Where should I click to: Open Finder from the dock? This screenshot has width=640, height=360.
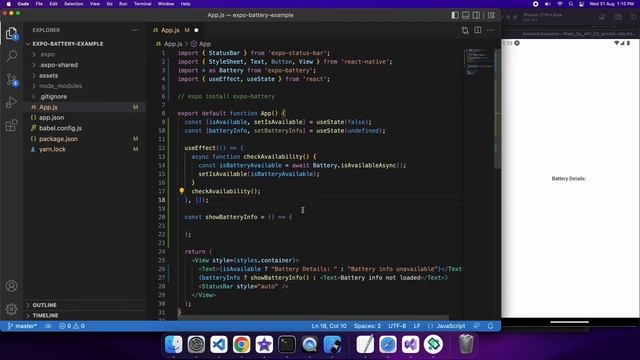pyautogui.click(x=173, y=344)
